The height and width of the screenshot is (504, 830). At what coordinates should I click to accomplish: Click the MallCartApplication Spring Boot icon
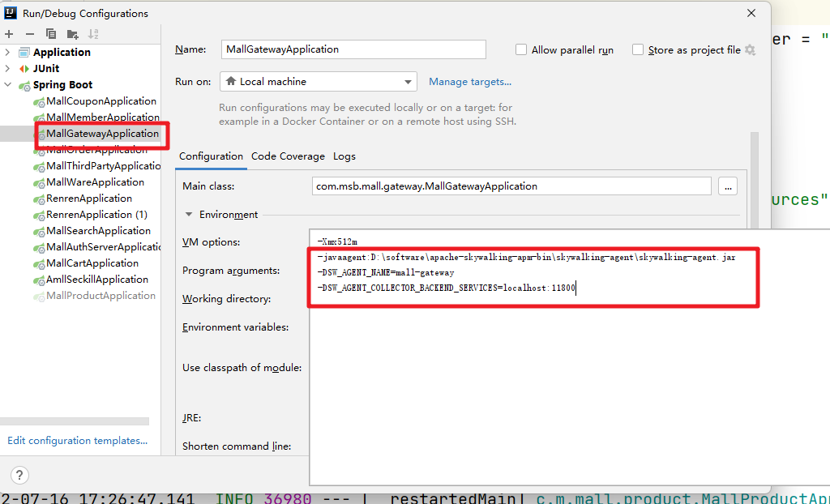pos(39,263)
